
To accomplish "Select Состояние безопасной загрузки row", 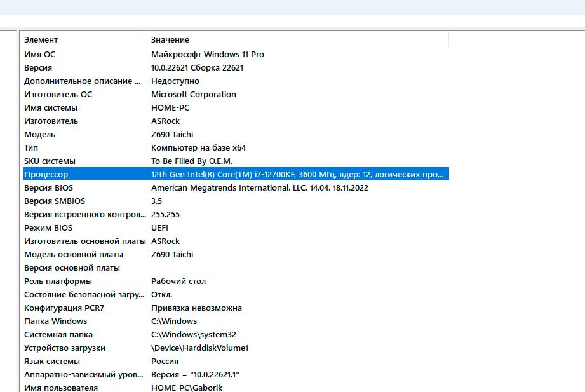I will (x=84, y=295).
